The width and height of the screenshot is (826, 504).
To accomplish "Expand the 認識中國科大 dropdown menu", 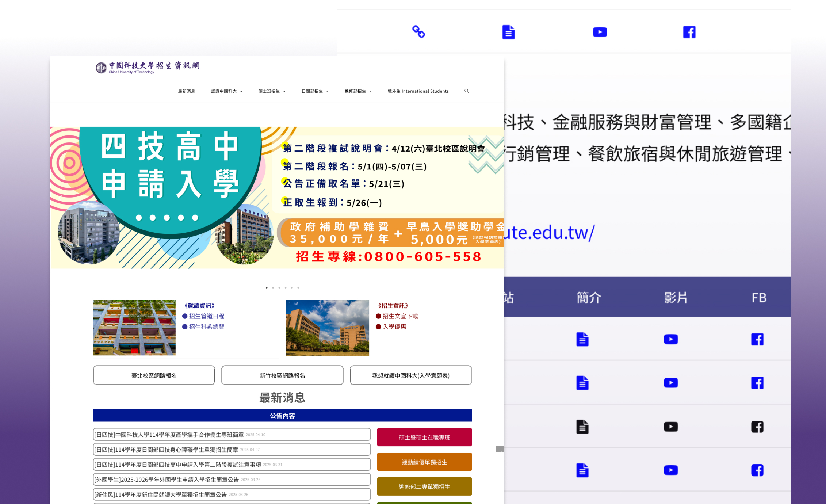I will click(227, 91).
